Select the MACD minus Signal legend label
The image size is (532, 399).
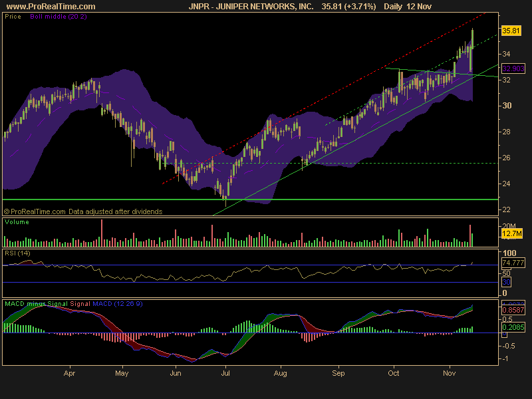point(37,304)
